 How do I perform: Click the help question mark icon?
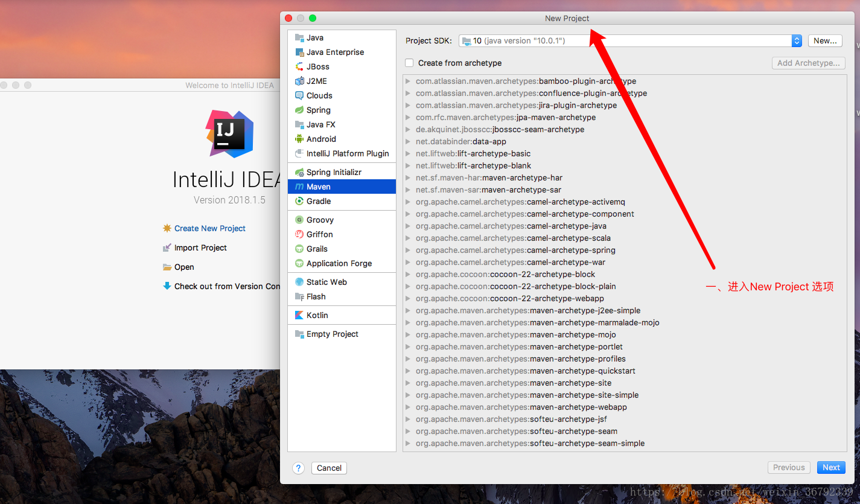298,468
